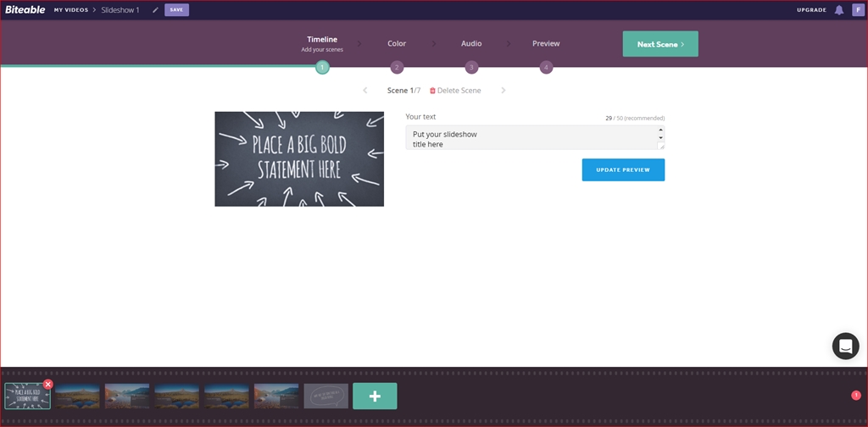The width and height of the screenshot is (868, 427).
Task: Click Delete Scene link
Action: pyautogui.click(x=455, y=90)
